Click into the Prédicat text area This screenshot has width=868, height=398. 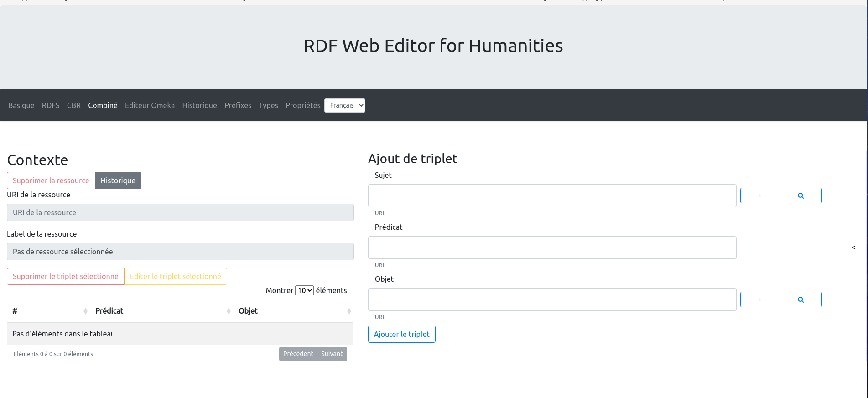[x=552, y=248]
